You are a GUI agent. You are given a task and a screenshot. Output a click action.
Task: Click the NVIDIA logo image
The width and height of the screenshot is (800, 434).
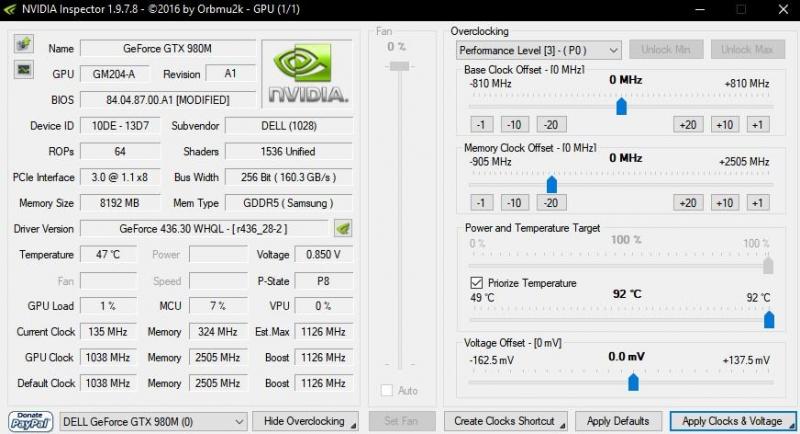(307, 74)
